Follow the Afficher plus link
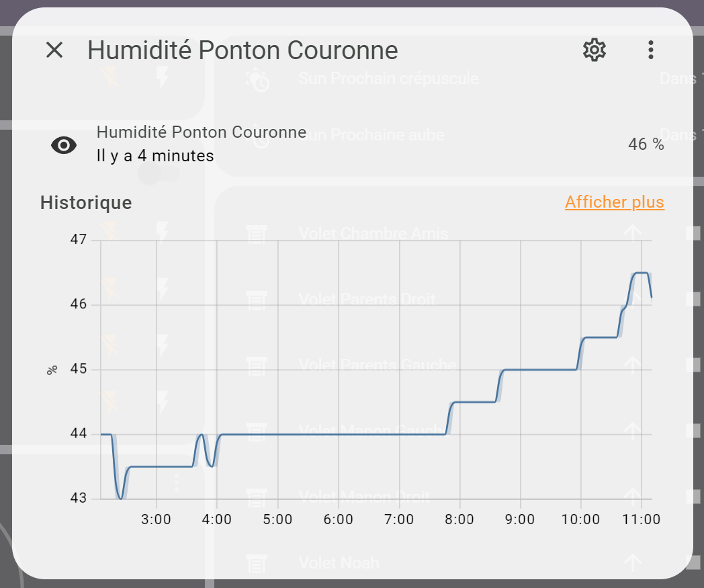 point(614,202)
